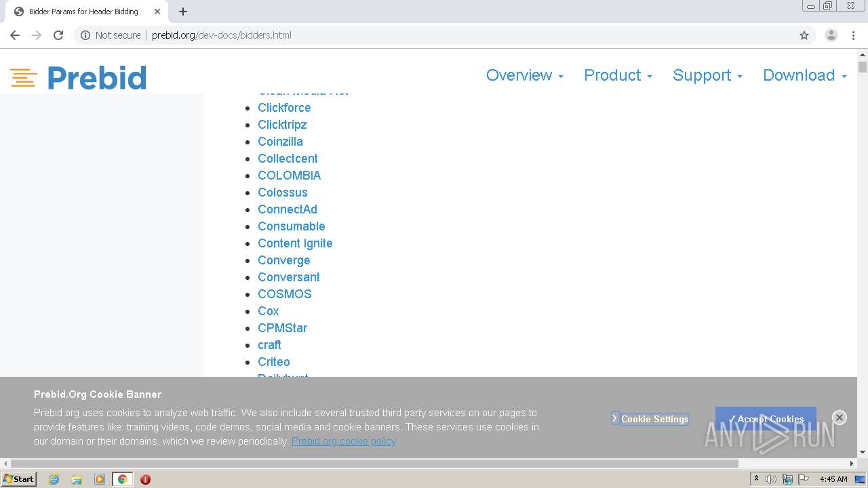
Task: Open the Converge bidder link
Action: (284, 260)
